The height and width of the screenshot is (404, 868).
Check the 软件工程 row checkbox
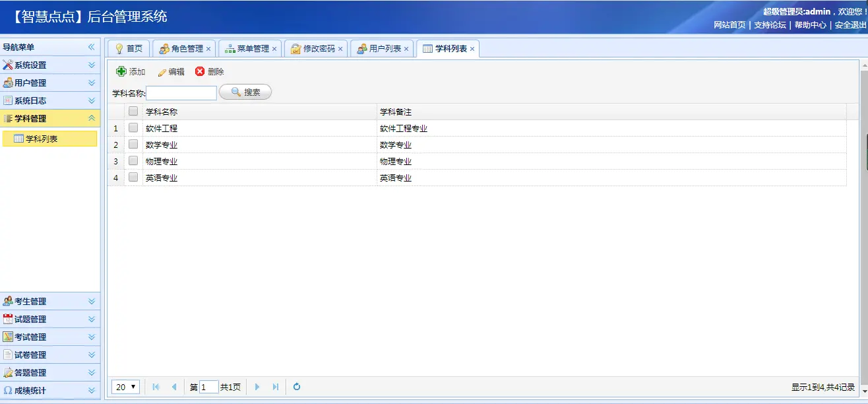tap(133, 128)
